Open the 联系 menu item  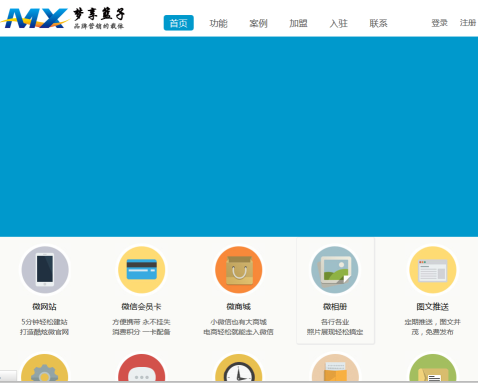pos(379,23)
